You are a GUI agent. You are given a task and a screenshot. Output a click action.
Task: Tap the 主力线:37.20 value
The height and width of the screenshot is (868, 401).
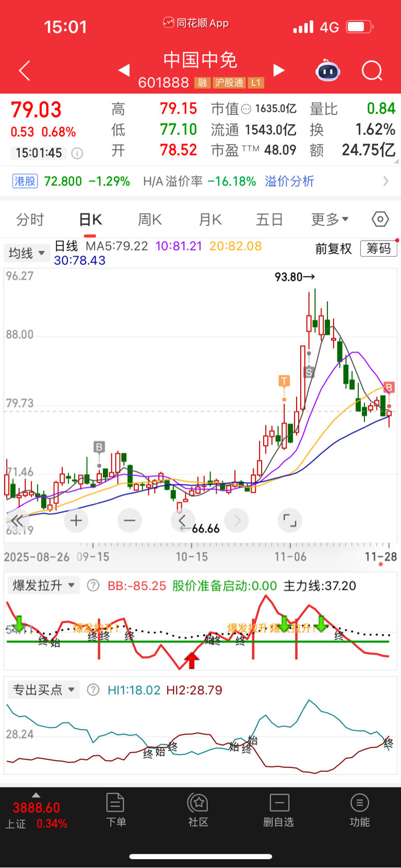(x=320, y=586)
